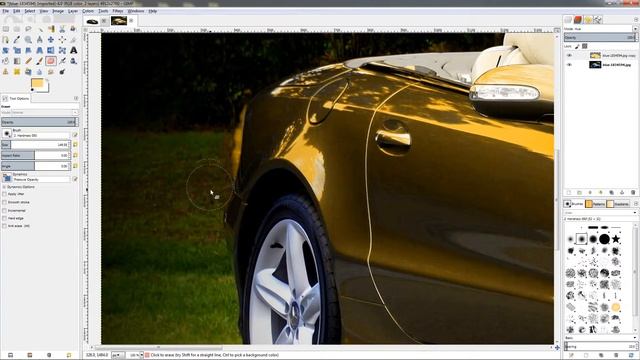Screen dimensions: 640x360
Task: Open Layers dock tab configuration menu
Action: (x=636, y=20)
